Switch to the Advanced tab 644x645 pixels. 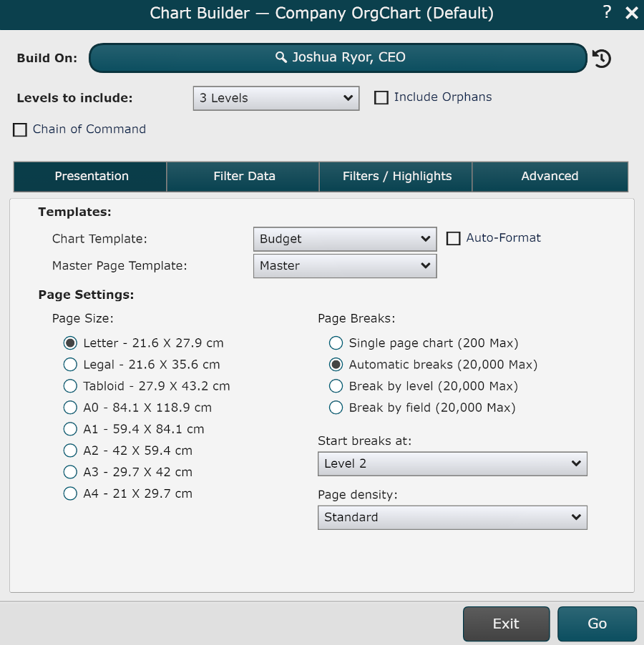(x=549, y=176)
